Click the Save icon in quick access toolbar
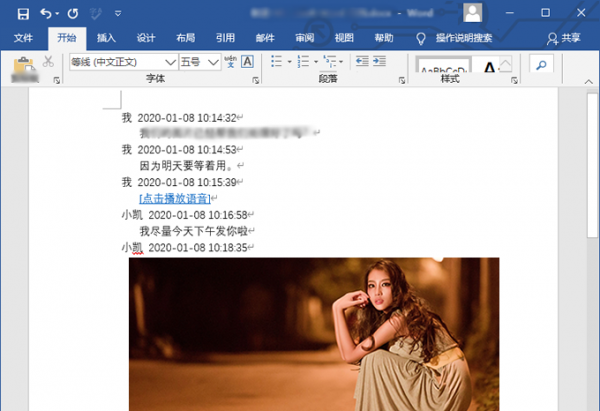 [x=23, y=14]
